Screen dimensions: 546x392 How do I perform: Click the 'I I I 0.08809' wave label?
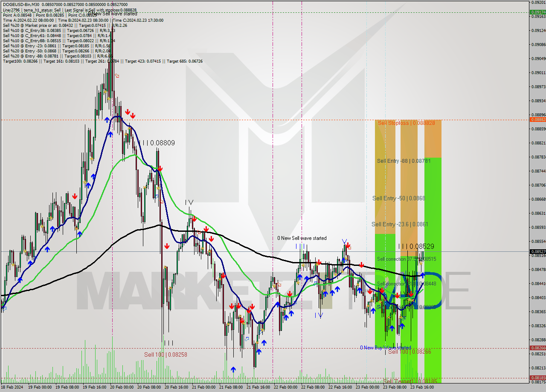(157, 143)
